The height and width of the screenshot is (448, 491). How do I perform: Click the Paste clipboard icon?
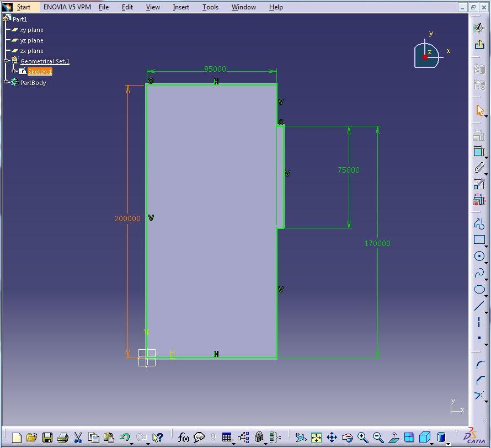pyautogui.click(x=109, y=438)
